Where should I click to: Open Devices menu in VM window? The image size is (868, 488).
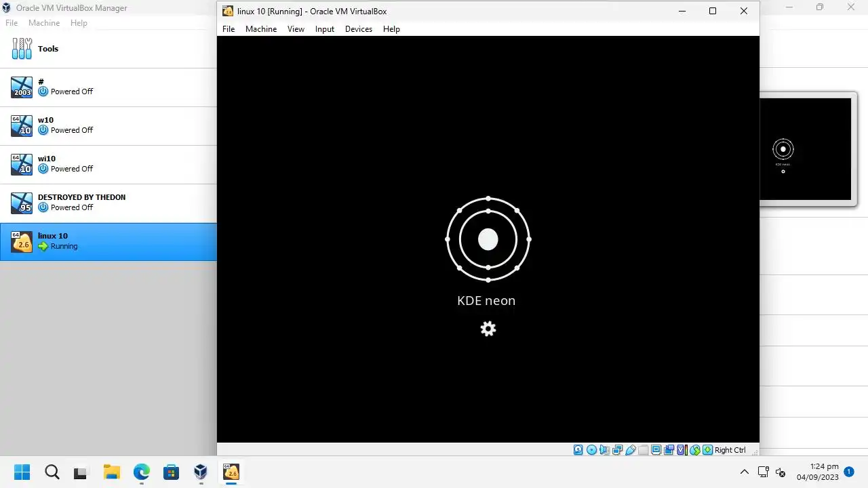(x=359, y=29)
